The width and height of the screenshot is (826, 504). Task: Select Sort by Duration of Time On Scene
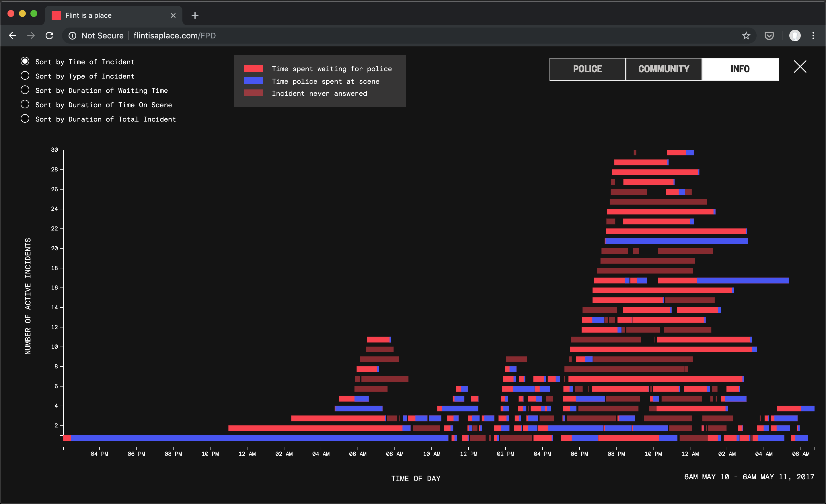25,105
